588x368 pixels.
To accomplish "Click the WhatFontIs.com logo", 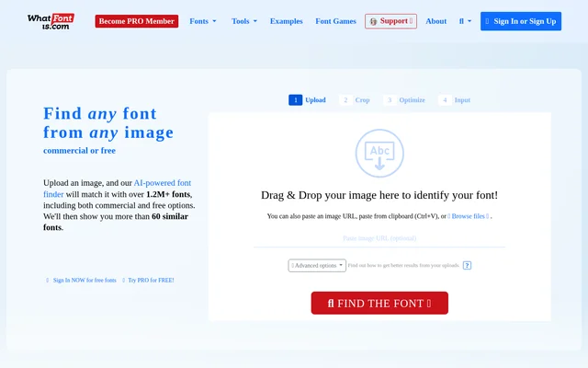I will tap(51, 21).
